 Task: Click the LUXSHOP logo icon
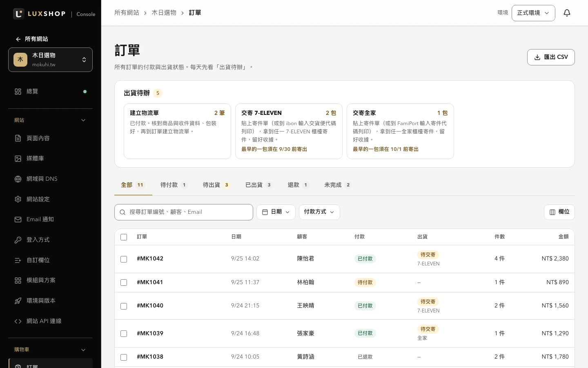point(19,13)
